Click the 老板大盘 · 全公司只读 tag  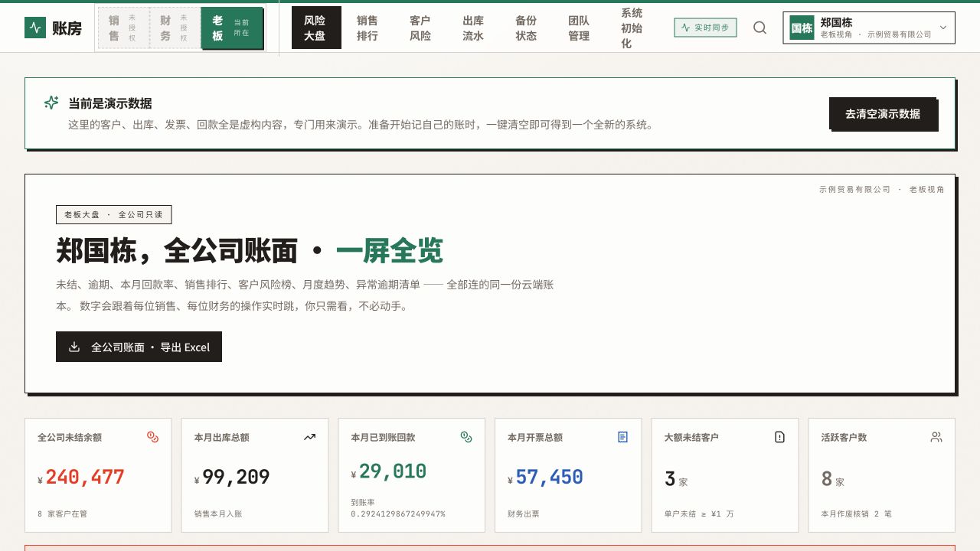point(113,214)
